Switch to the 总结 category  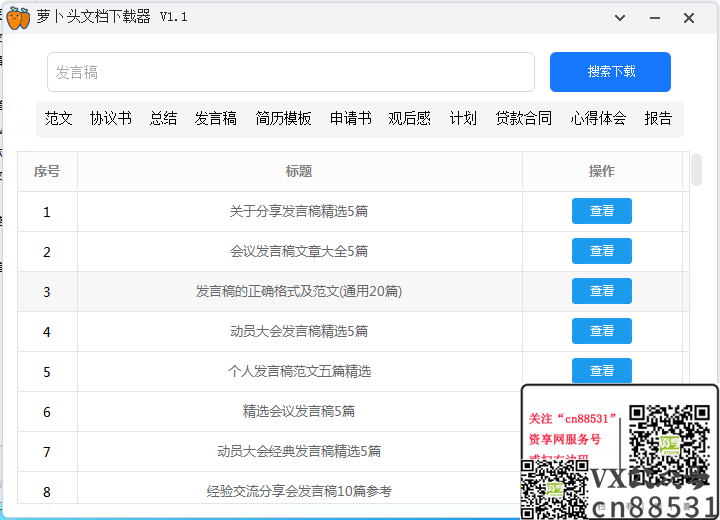point(163,118)
